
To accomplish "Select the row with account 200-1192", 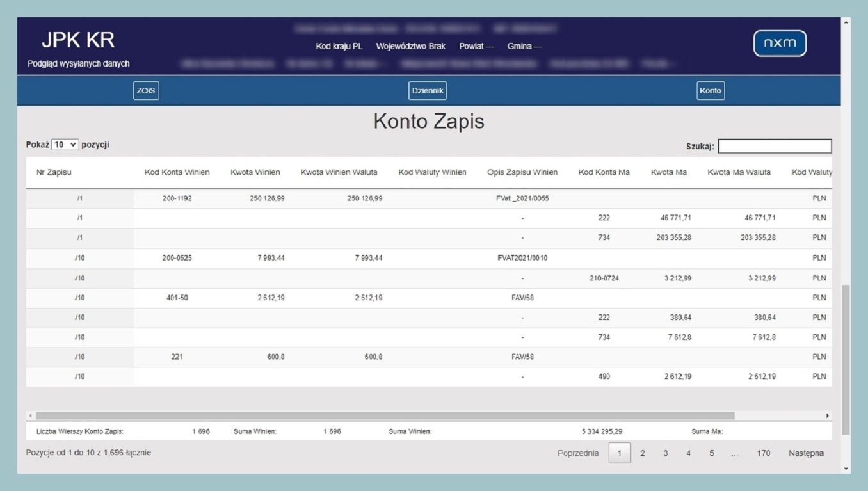I will coord(177,198).
